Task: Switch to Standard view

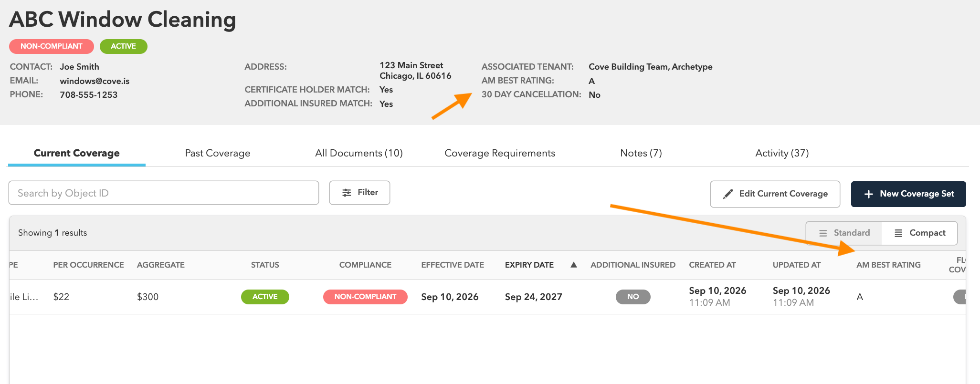Action: click(x=844, y=233)
